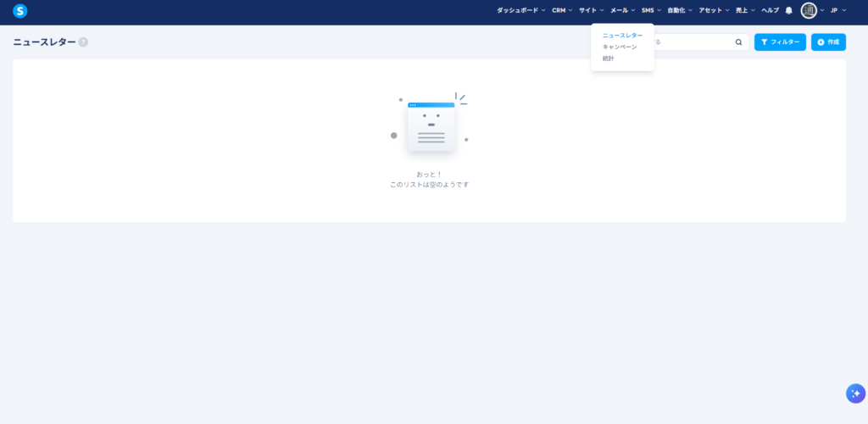Select ニュースレター in the dropdown menu
This screenshot has height=424, width=868.
[x=622, y=36]
